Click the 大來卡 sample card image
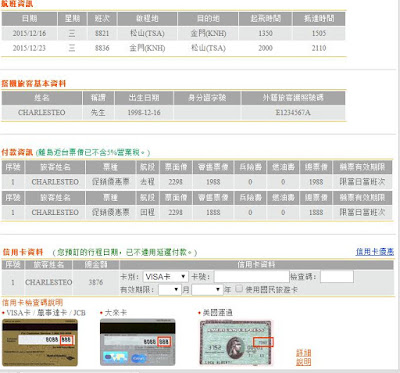 coord(137,342)
